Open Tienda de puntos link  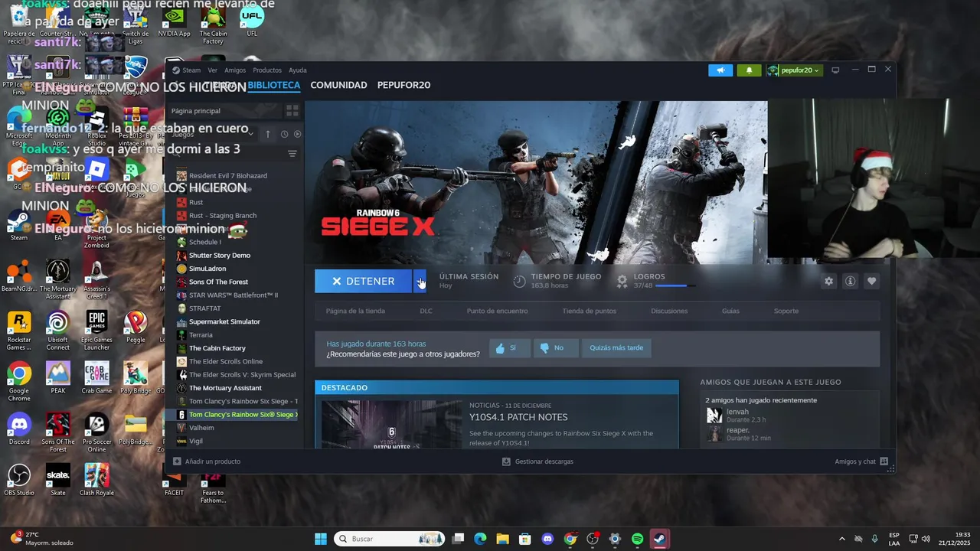coord(589,311)
